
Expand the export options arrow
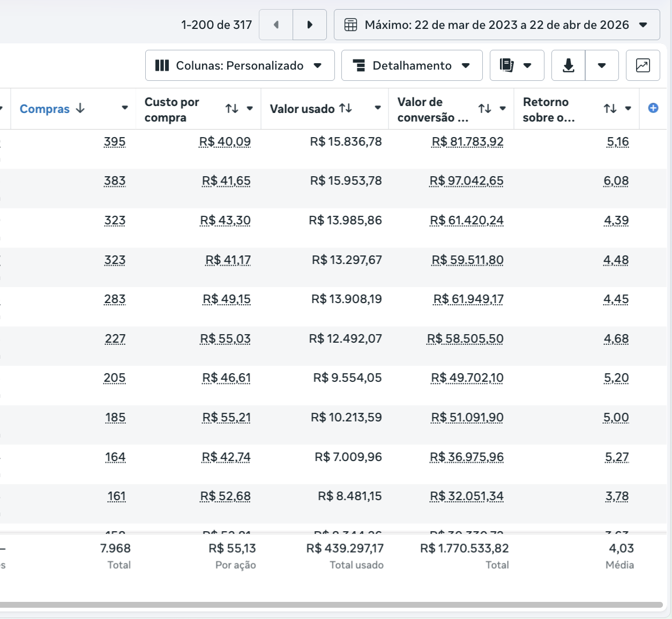pyautogui.click(x=602, y=65)
